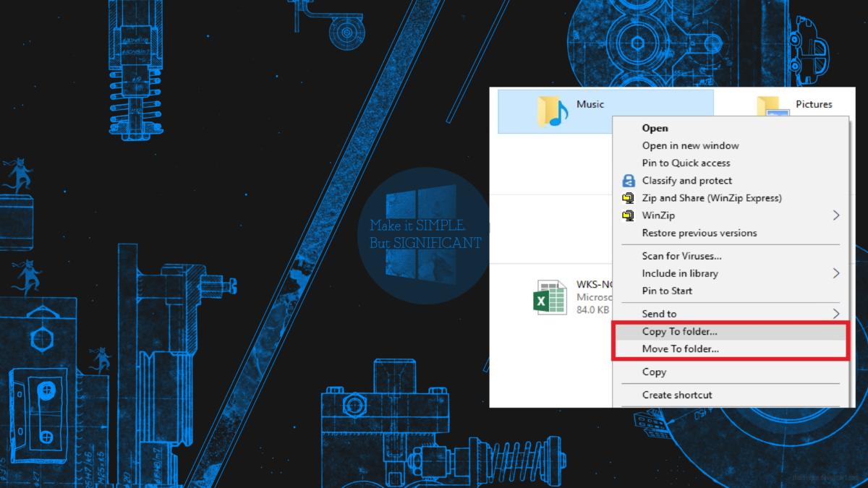Choose Open from the context menu
The width and height of the screenshot is (868, 488).
click(x=655, y=128)
